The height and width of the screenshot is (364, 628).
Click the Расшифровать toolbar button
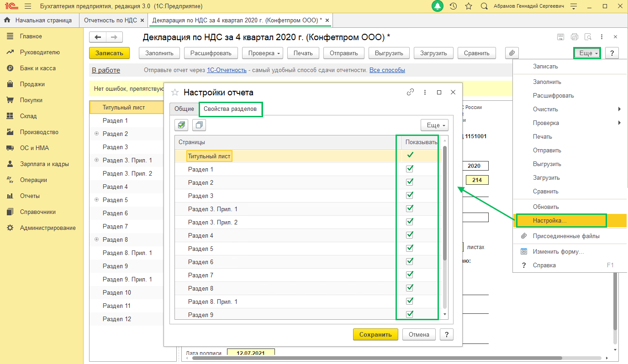click(x=211, y=53)
